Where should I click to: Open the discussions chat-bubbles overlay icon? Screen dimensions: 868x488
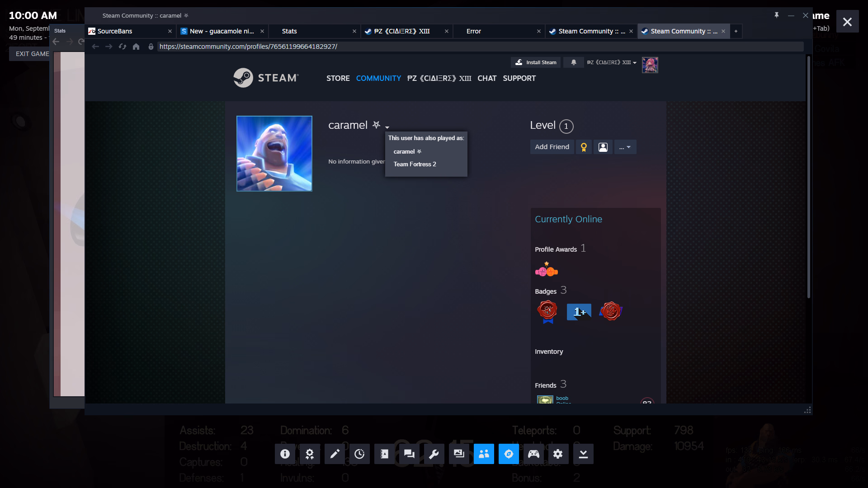pyautogui.click(x=409, y=454)
